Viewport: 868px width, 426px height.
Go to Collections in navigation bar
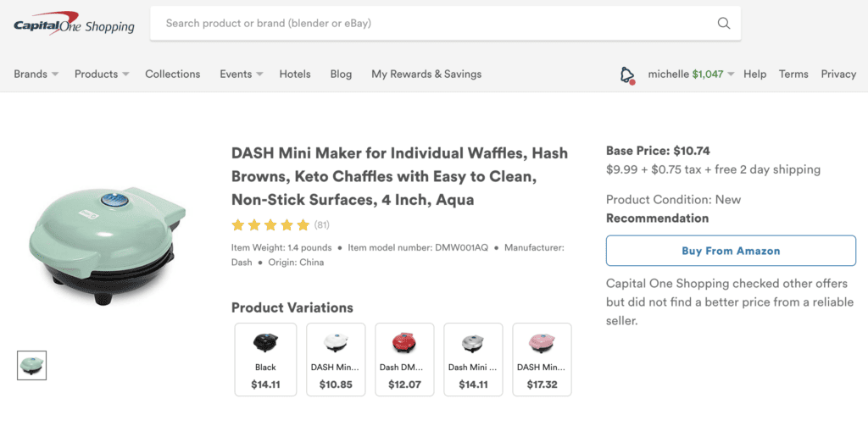coord(173,75)
